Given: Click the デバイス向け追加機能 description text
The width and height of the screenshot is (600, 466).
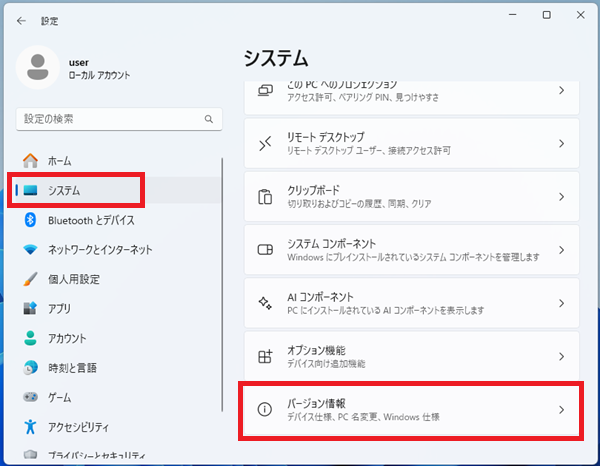Looking at the screenshot, I should [326, 363].
